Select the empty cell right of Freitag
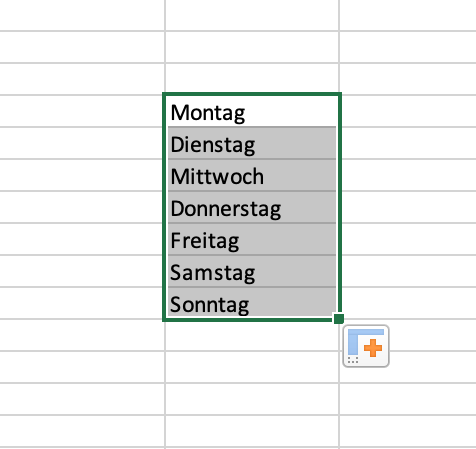This screenshot has width=476, height=449. tap(408, 239)
